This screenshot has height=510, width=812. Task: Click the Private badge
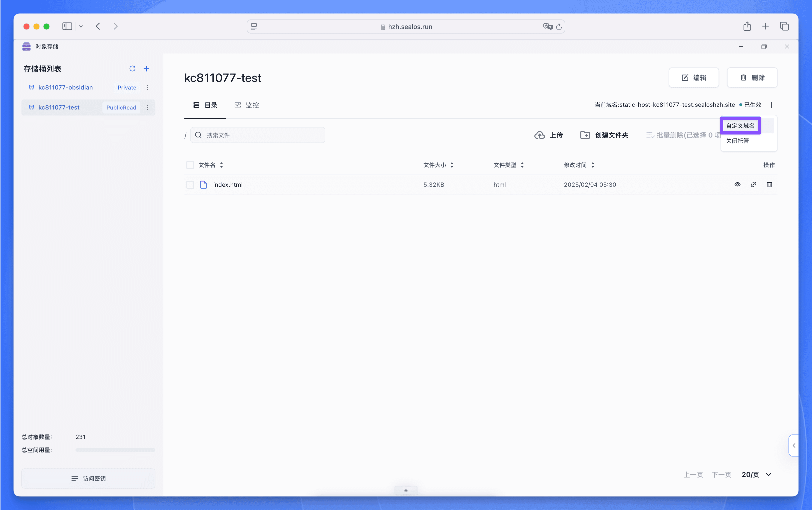click(127, 88)
